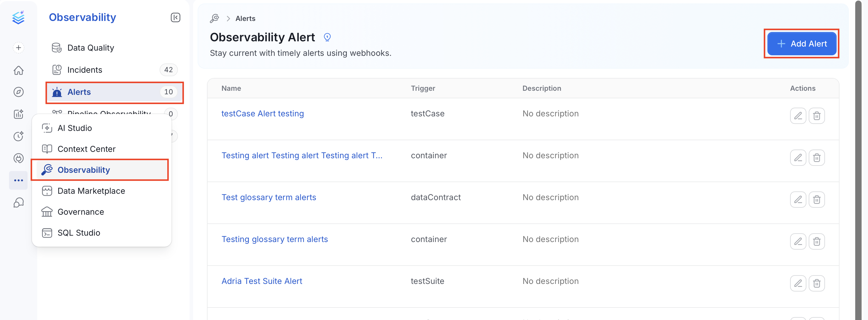Choose SQL Studio from popup menu
The width and height of the screenshot is (868, 320).
tap(102, 232)
